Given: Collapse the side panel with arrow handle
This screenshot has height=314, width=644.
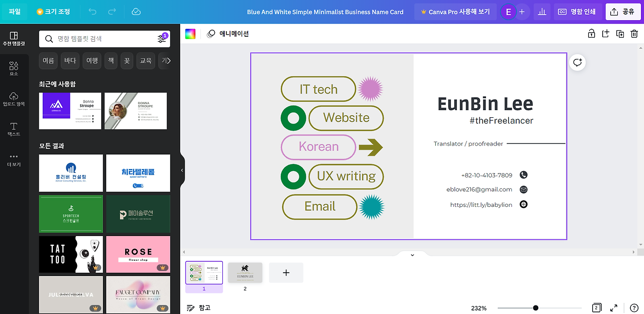Looking at the screenshot, I should pyautogui.click(x=182, y=171).
